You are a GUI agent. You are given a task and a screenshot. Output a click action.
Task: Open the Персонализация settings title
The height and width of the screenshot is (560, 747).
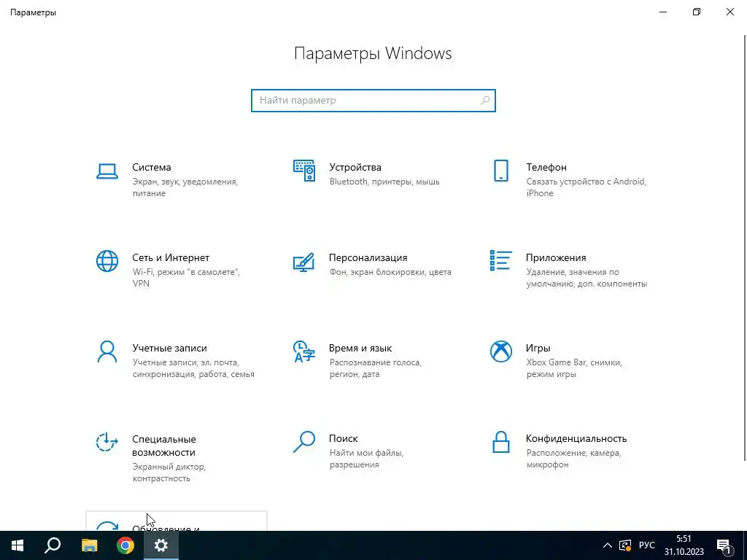click(368, 257)
